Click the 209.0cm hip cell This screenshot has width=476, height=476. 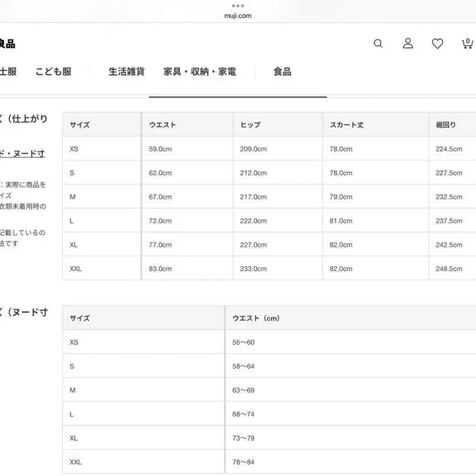tap(278, 149)
